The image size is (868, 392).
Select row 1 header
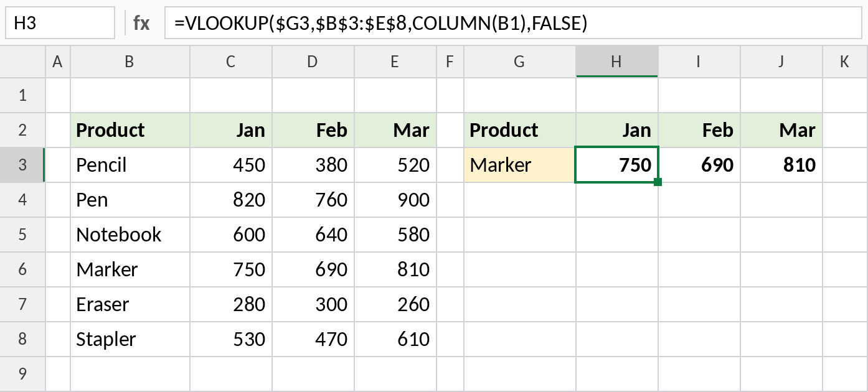(x=22, y=95)
